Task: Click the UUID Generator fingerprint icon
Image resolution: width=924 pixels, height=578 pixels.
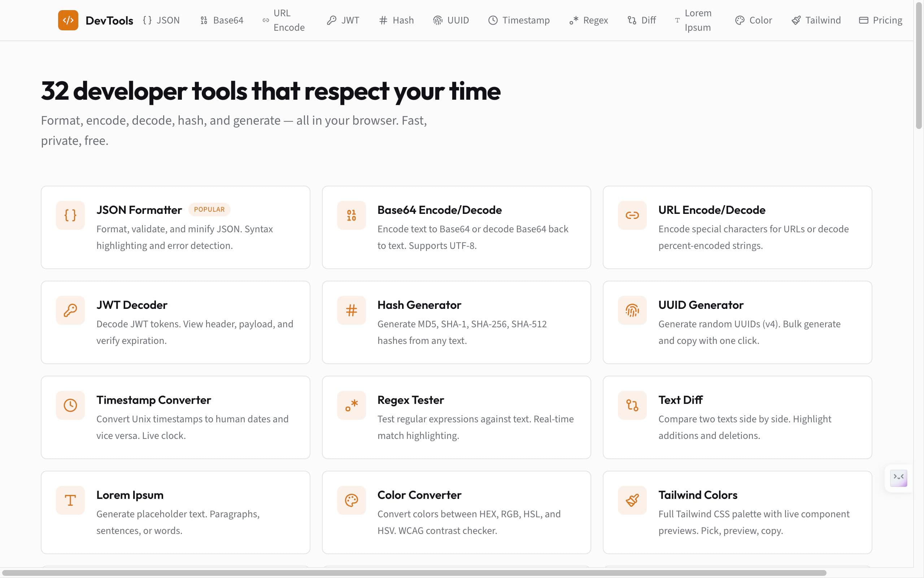Action: (632, 310)
